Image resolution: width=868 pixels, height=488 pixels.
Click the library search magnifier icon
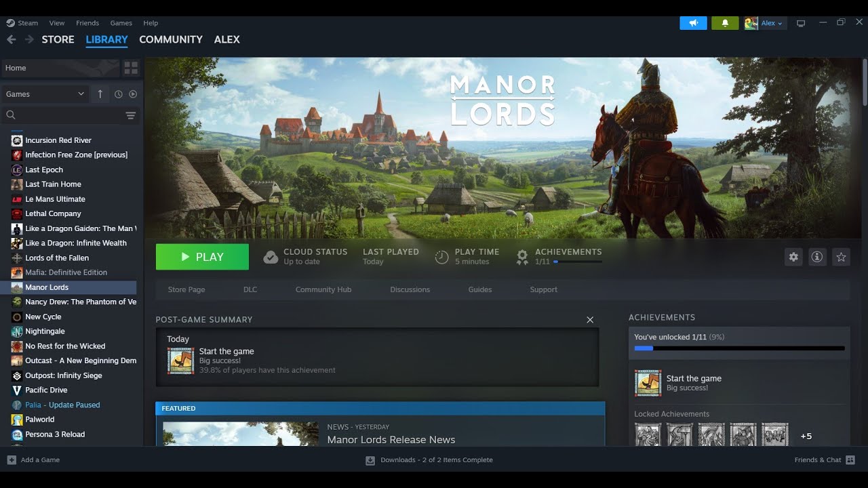[x=11, y=115]
